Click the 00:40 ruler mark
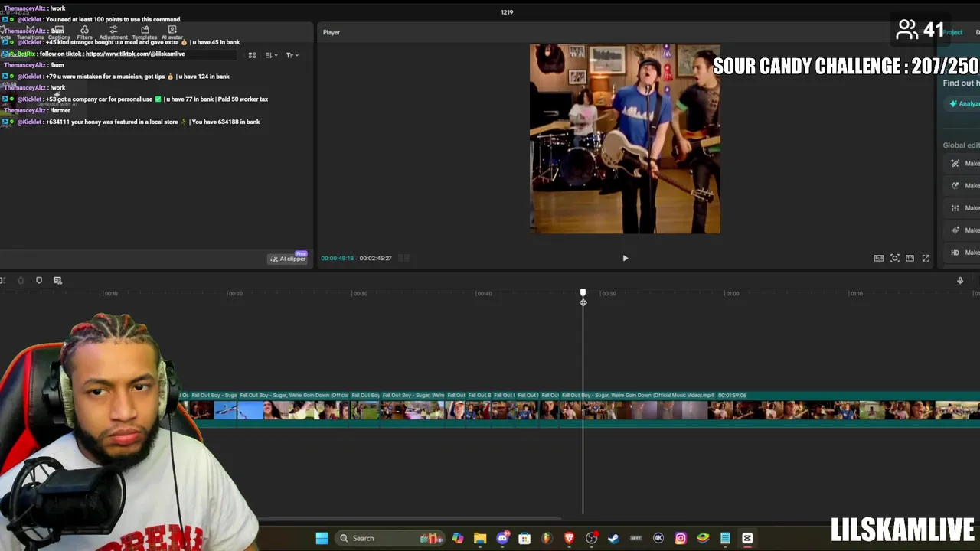Screen dimensions: 980x551 tap(484, 294)
